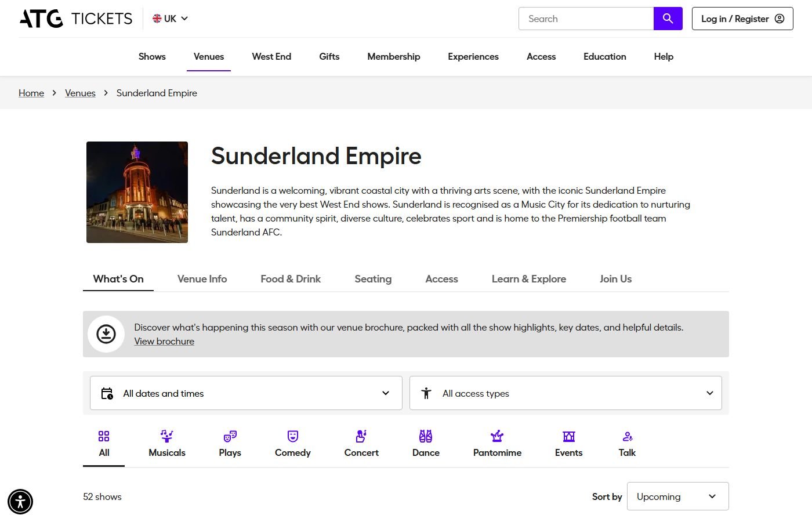Click the Search input field
This screenshot has height=522, width=812.
pos(586,19)
